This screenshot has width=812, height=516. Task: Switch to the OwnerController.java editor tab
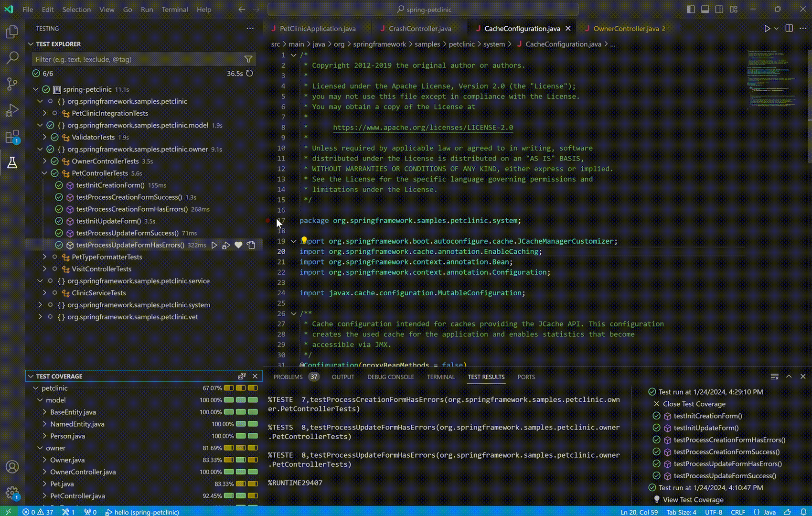(x=626, y=29)
